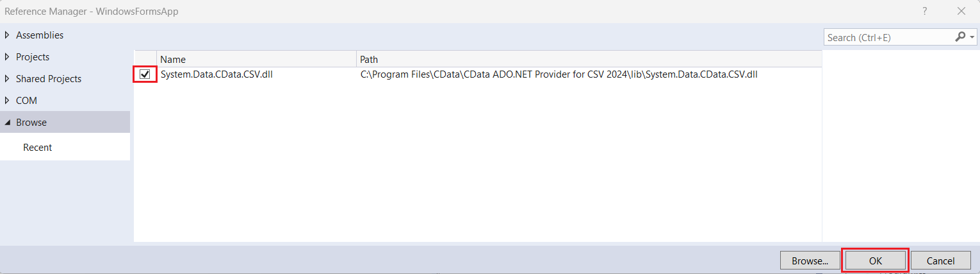
Task: Click the search magnifier icon
Action: [x=960, y=37]
